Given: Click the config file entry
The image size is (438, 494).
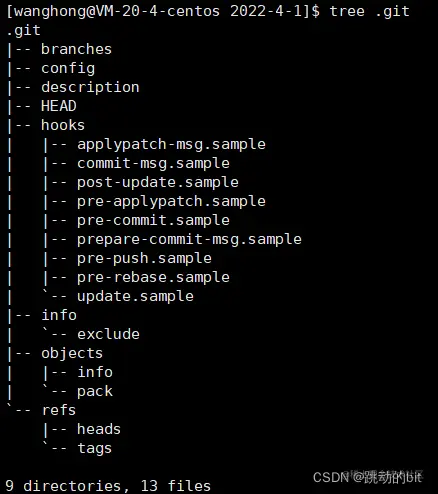Looking at the screenshot, I should pyautogui.click(x=68, y=69).
